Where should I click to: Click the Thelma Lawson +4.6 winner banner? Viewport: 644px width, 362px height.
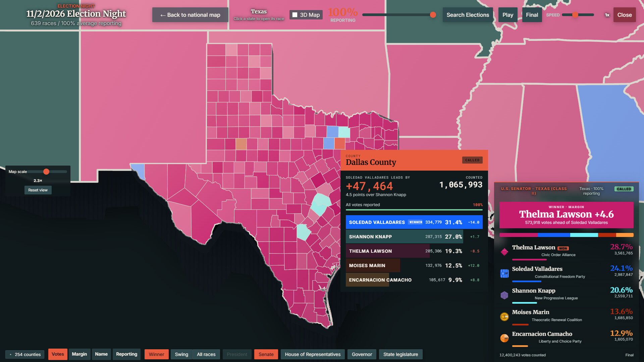coord(566,215)
